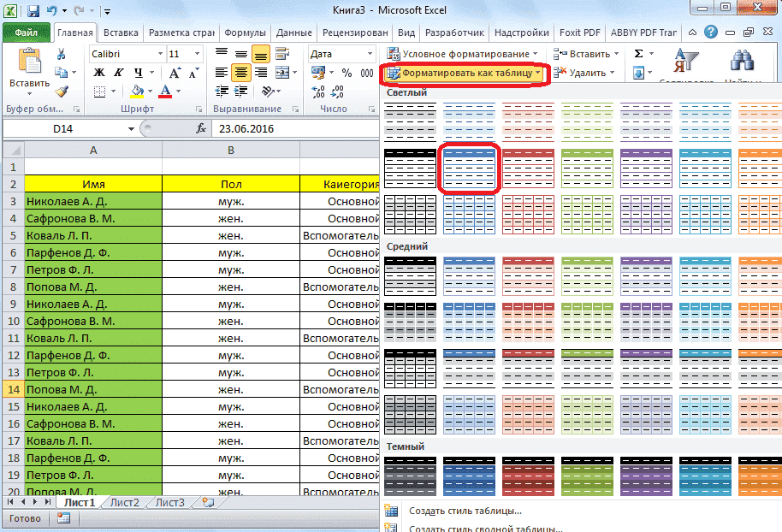The image size is (782, 532).
Task: Click the Save icon in quick access toolbar
Action: point(33,12)
